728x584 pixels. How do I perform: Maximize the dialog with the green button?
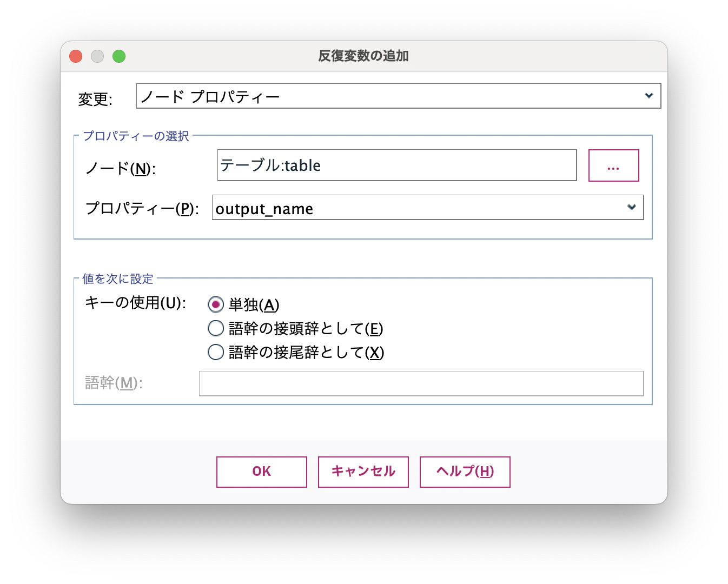coord(119,56)
